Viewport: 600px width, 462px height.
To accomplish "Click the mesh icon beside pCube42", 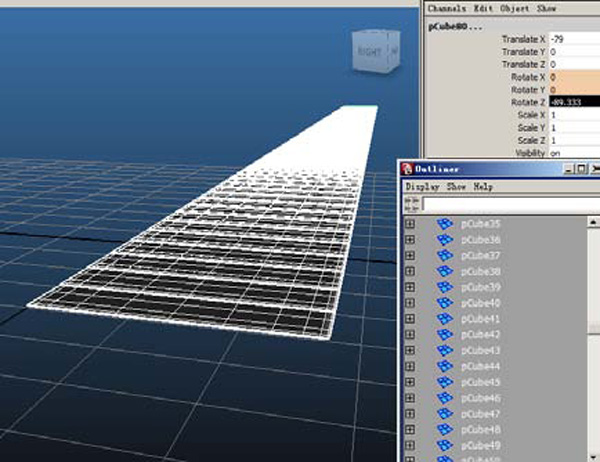I will (x=445, y=335).
